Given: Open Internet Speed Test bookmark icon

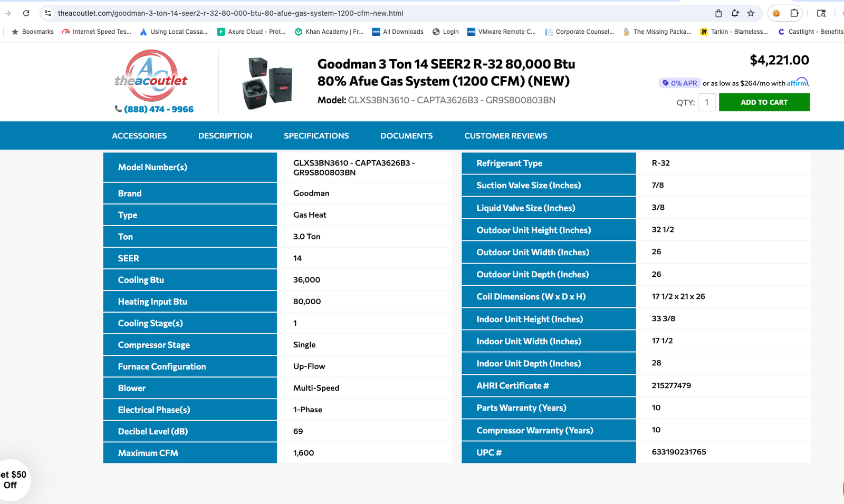Looking at the screenshot, I should pos(66,32).
